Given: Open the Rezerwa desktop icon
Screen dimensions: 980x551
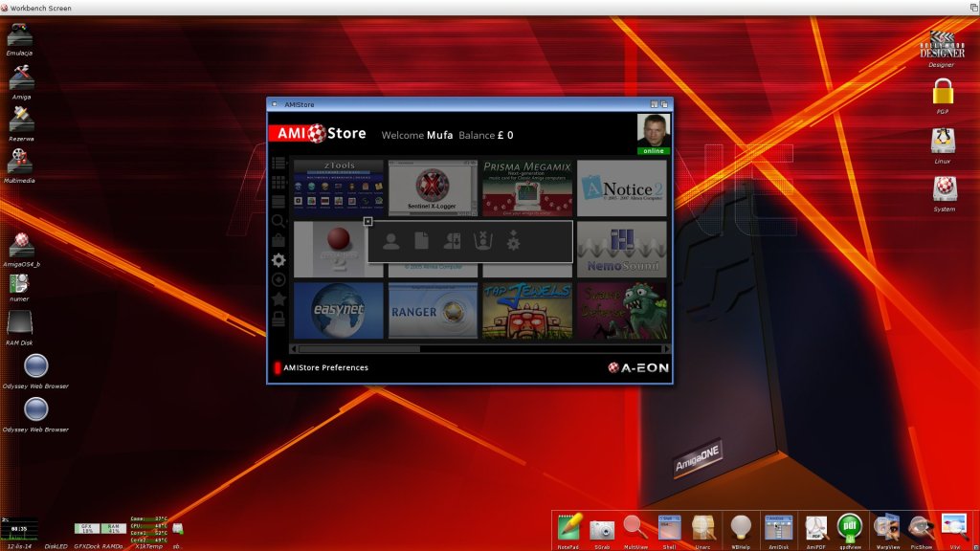Looking at the screenshot, I should pyautogui.click(x=21, y=123).
